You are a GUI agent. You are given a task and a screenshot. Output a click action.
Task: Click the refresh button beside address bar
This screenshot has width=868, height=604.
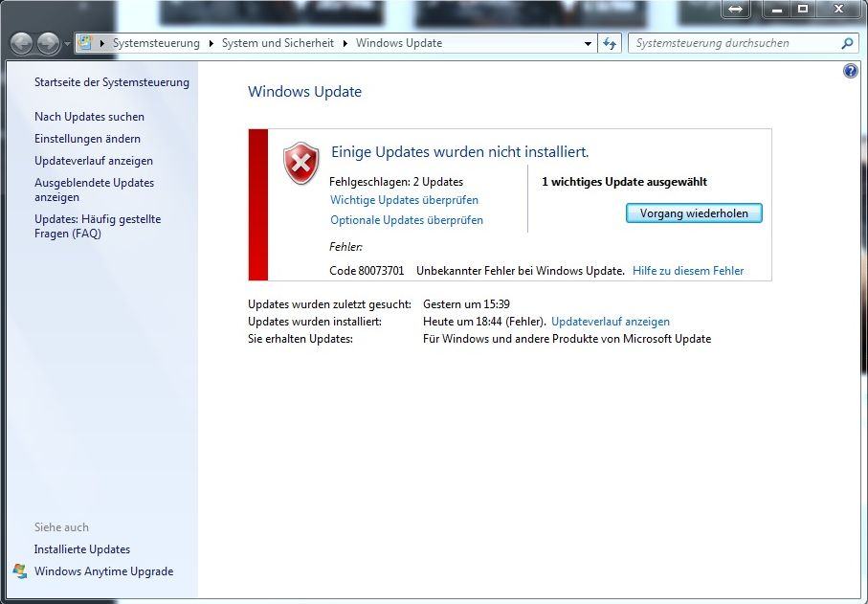click(610, 43)
